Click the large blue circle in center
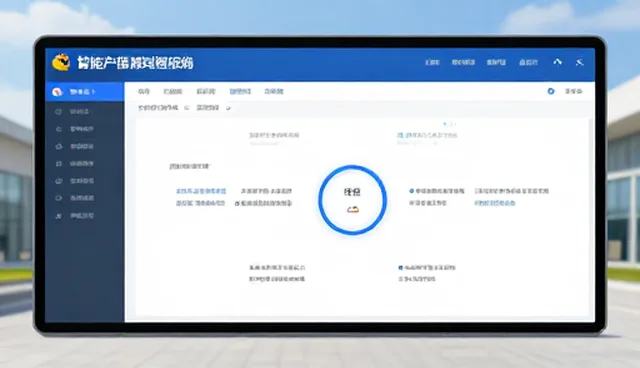 (x=353, y=200)
